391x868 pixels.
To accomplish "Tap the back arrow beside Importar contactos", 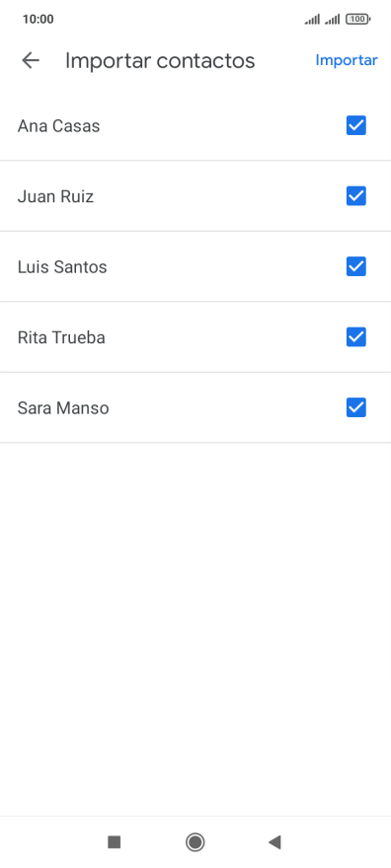I will (x=31, y=60).
